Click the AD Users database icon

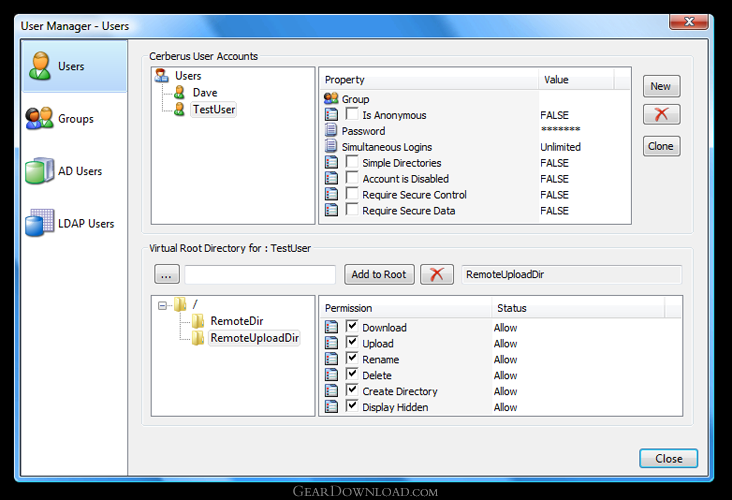pyautogui.click(x=40, y=170)
